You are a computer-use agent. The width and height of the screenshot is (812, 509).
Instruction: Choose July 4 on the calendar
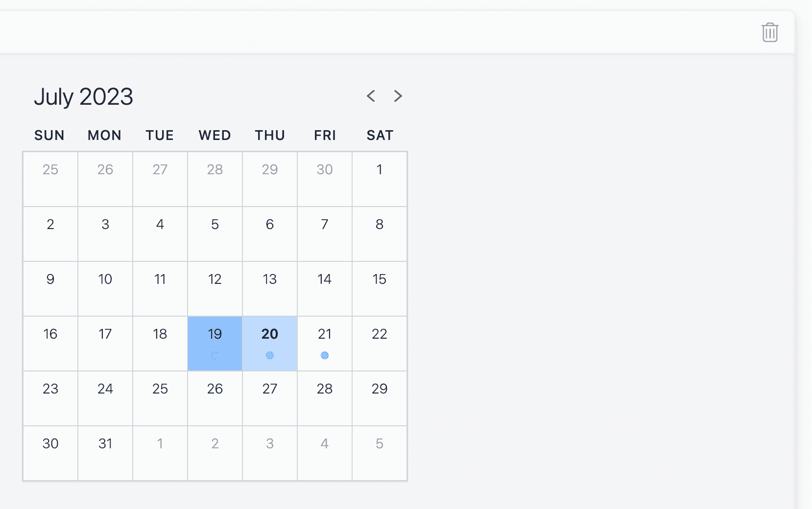click(160, 233)
